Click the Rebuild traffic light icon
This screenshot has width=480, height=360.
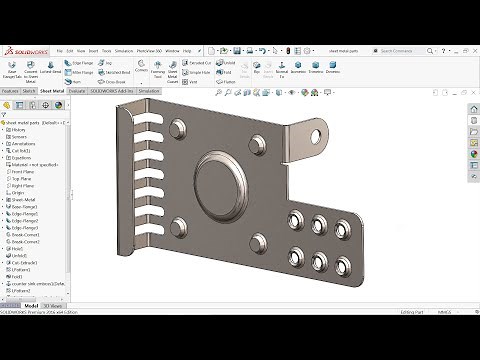[x=288, y=51]
